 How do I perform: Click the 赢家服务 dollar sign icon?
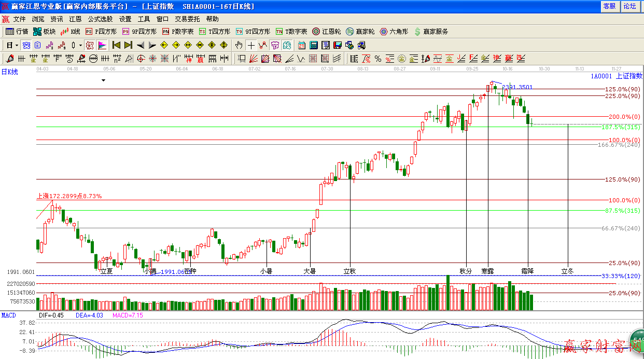click(430, 32)
